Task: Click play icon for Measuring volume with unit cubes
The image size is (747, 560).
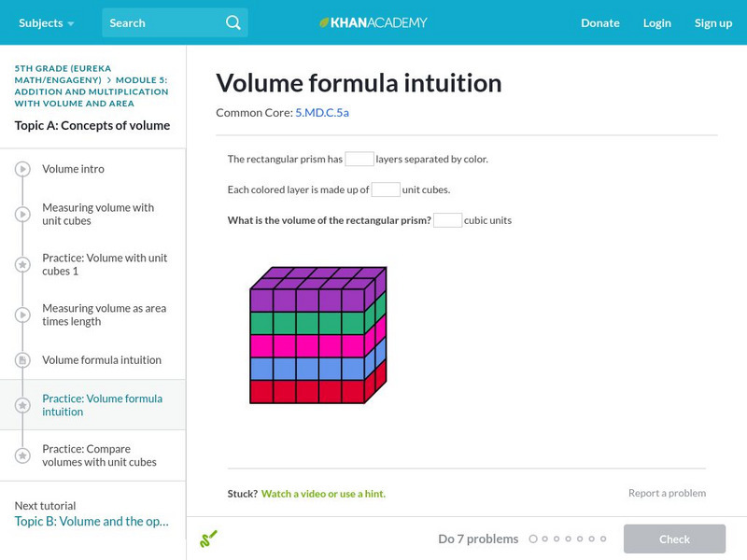Action: (22, 215)
